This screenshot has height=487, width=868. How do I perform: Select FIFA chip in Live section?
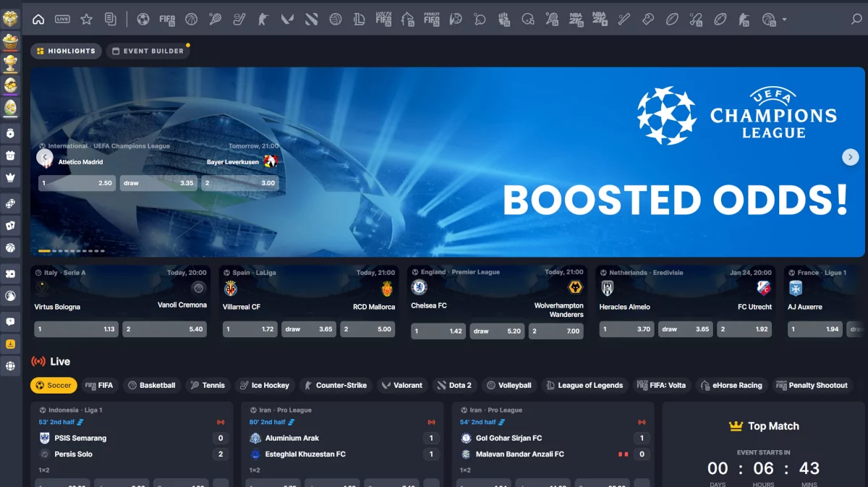pyautogui.click(x=99, y=386)
